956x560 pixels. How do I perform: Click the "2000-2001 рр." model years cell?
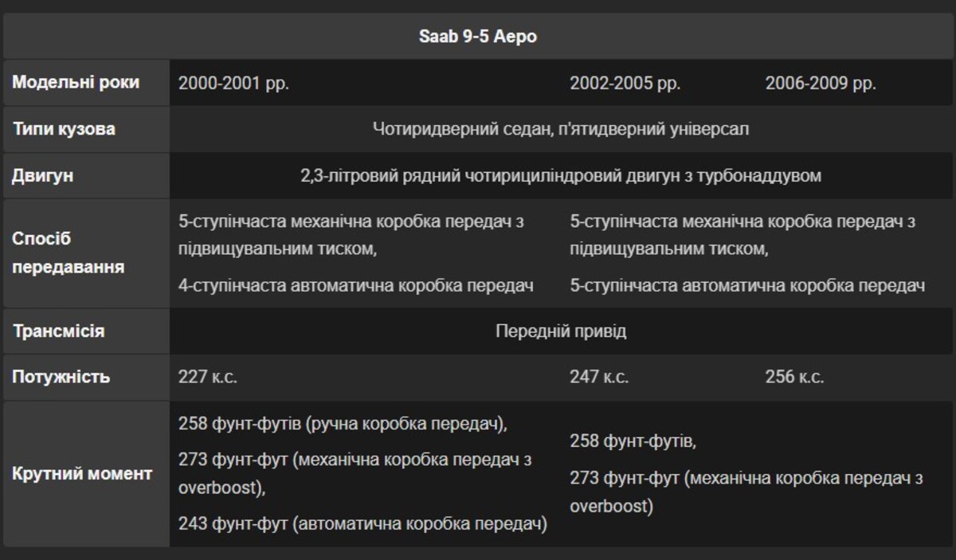click(x=233, y=84)
